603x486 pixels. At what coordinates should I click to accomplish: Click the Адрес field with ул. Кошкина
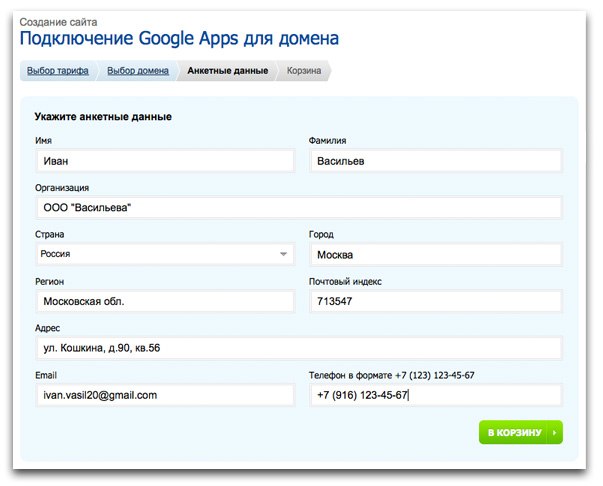click(x=297, y=348)
